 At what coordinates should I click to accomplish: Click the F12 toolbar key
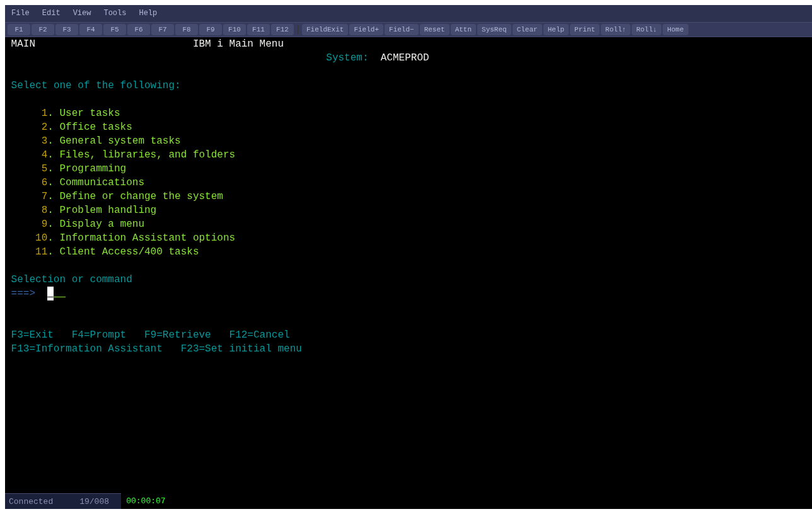coord(282,30)
